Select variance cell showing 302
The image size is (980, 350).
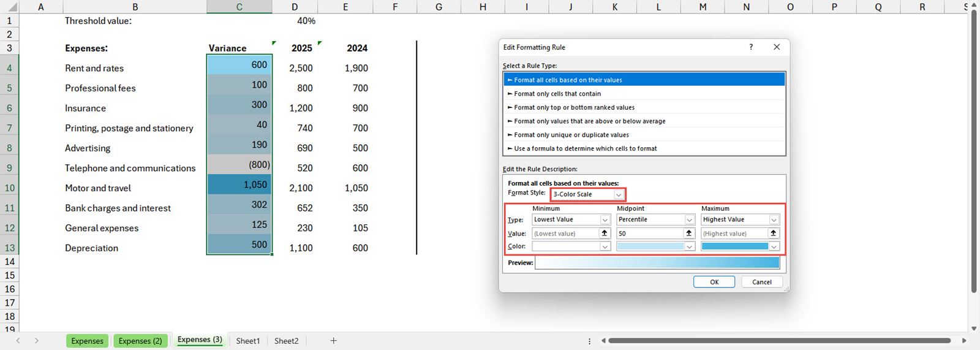pos(239,205)
